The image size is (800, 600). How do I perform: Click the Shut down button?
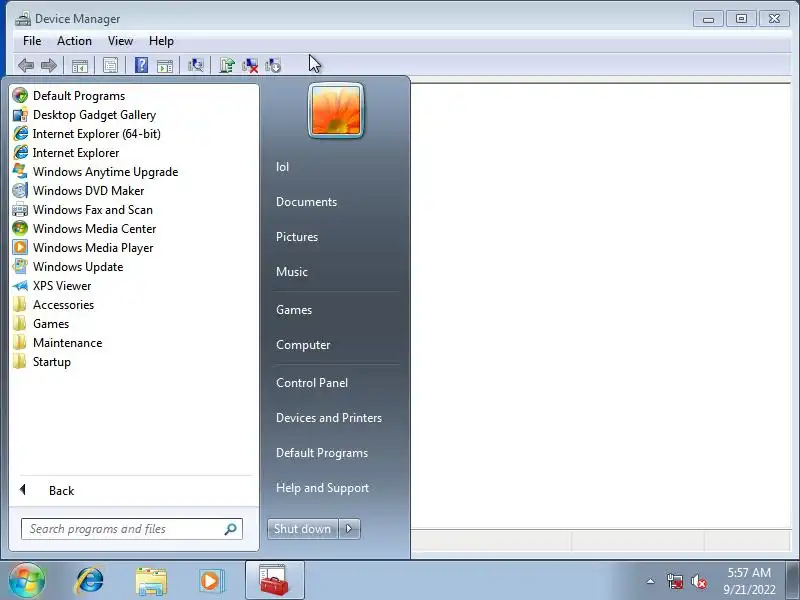[302, 529]
